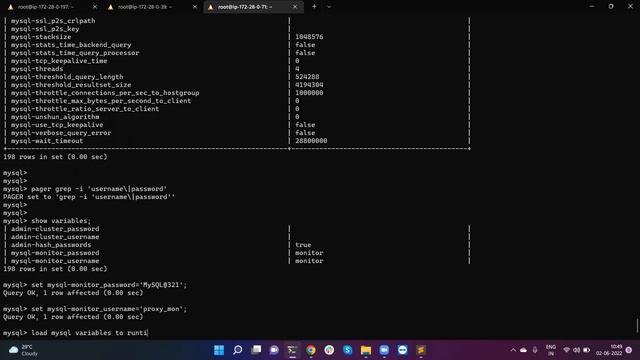640x360 pixels.
Task: Open a new terminal tab with plus
Action: click(x=314, y=7)
